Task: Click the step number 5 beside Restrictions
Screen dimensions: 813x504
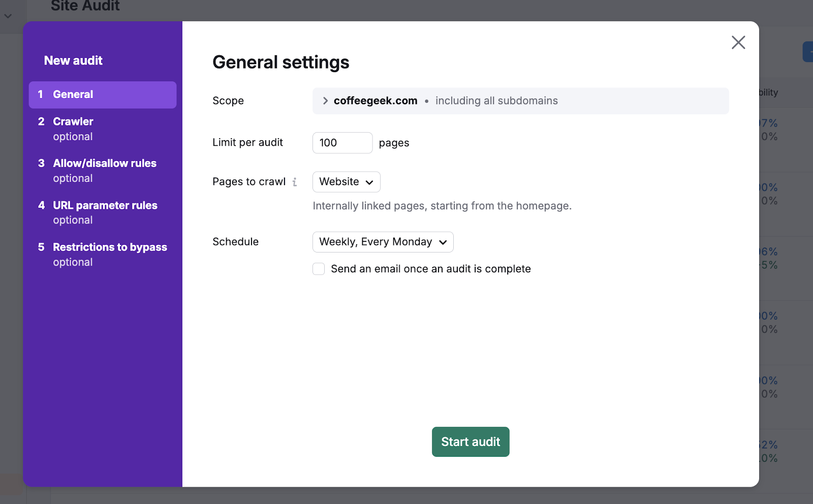Action: pyautogui.click(x=41, y=247)
